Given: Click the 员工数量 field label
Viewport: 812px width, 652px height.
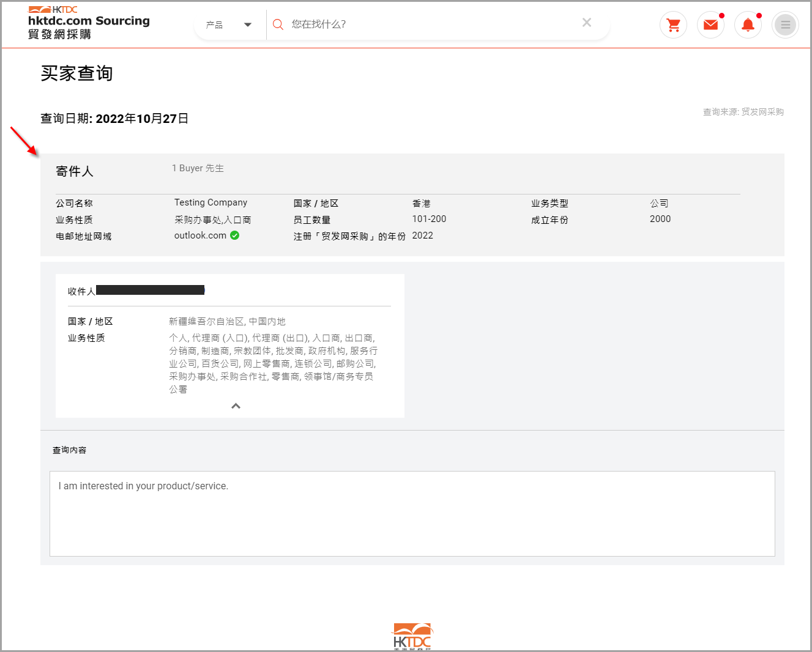Looking at the screenshot, I should 311,220.
